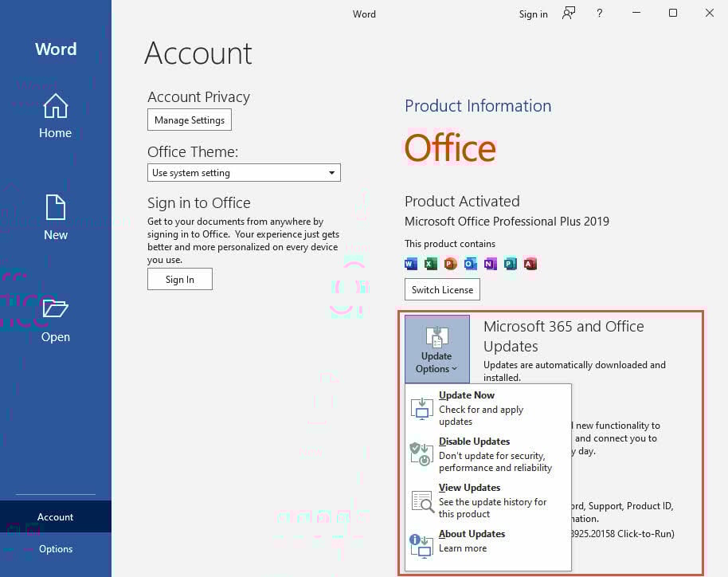Click Sign in link in title bar
This screenshot has width=728, height=577.
click(533, 14)
